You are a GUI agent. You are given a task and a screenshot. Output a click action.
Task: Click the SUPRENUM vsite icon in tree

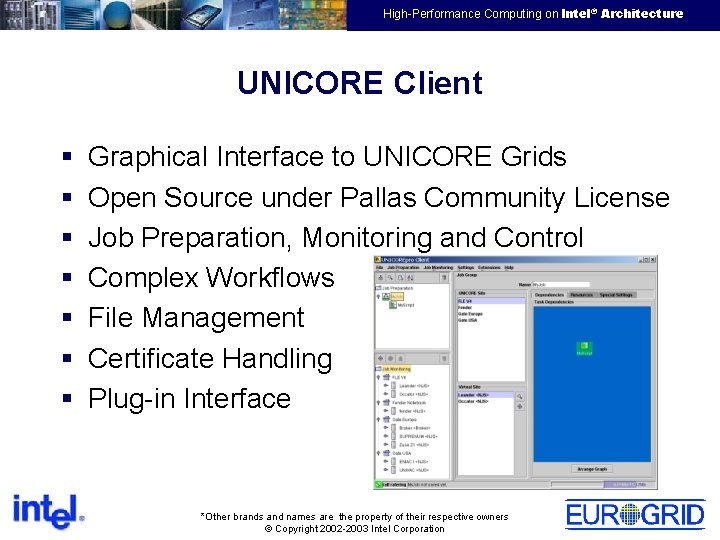[x=394, y=436]
